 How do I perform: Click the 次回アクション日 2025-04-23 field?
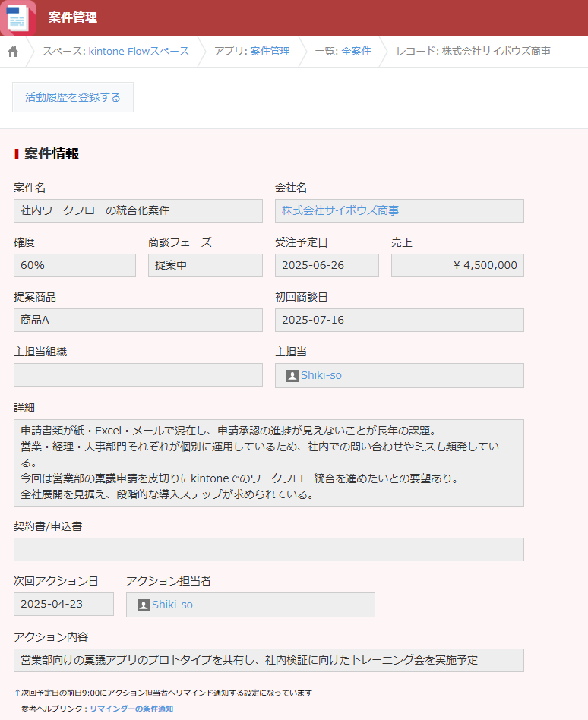coord(64,605)
